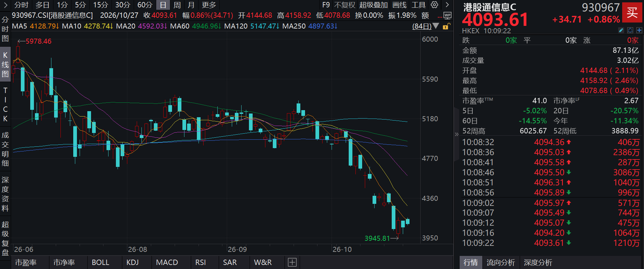Select the 多日 timeframe
The image size is (644, 269).
click(x=42, y=5)
